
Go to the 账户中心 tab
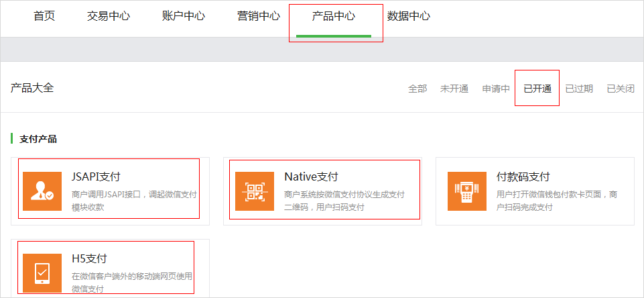[x=183, y=16]
